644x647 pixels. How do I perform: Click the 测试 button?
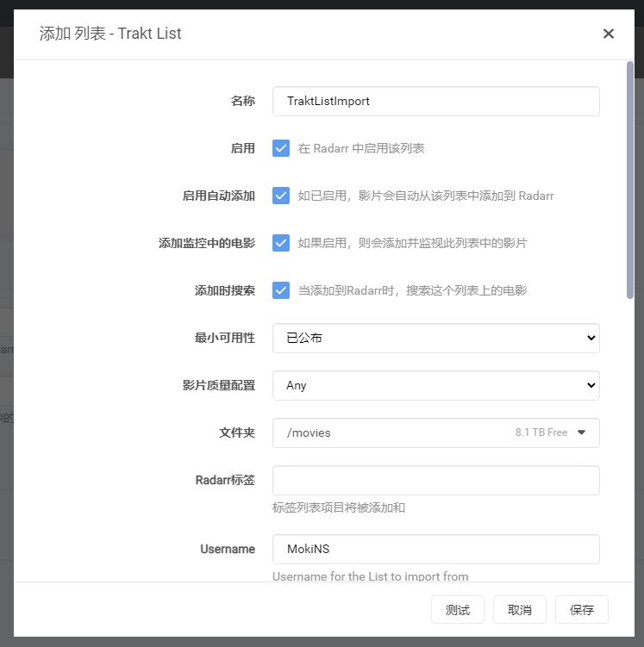coord(458,609)
